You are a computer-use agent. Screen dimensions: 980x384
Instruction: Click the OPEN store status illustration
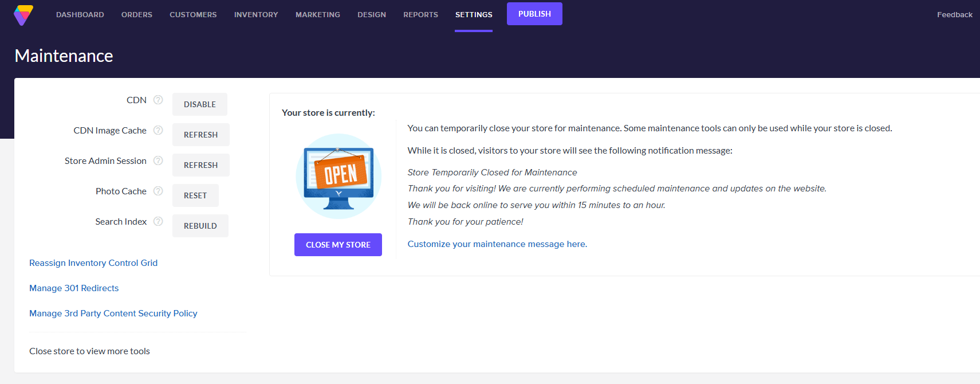pyautogui.click(x=339, y=176)
